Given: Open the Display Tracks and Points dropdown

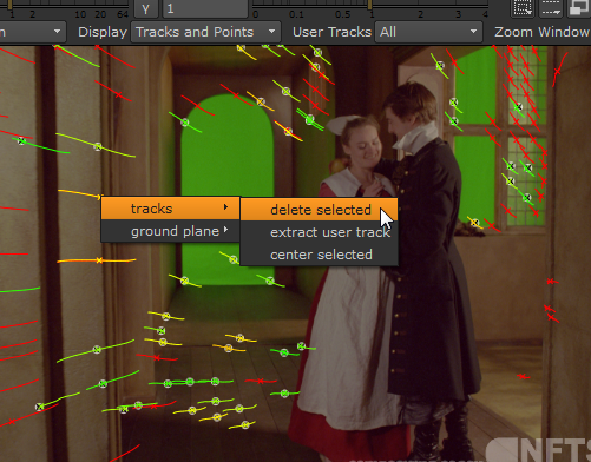Looking at the screenshot, I should point(206,32).
